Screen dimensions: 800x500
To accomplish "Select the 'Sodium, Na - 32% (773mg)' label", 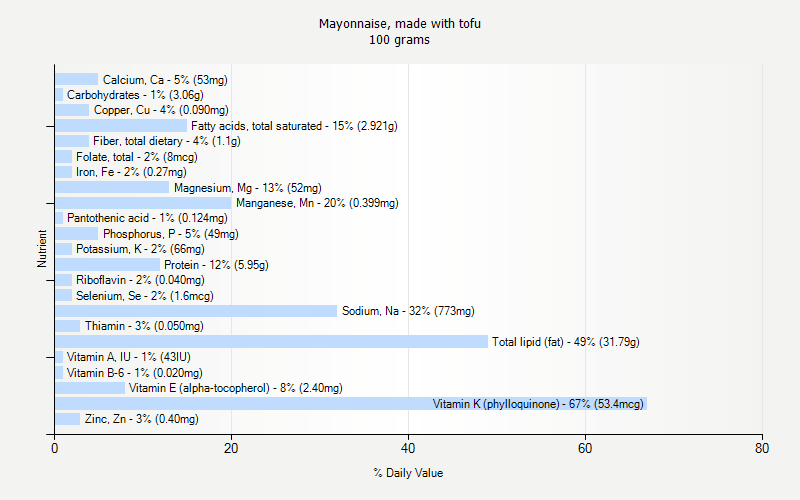I will [x=408, y=311].
